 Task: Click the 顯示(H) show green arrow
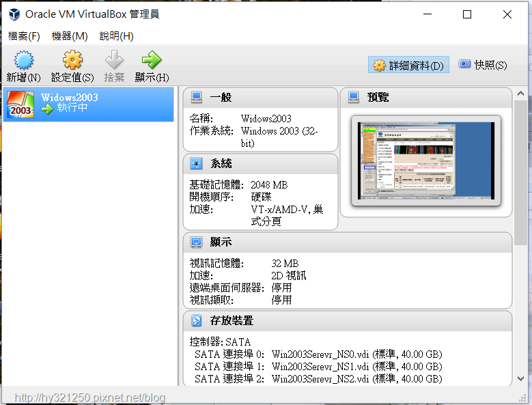[x=152, y=60]
